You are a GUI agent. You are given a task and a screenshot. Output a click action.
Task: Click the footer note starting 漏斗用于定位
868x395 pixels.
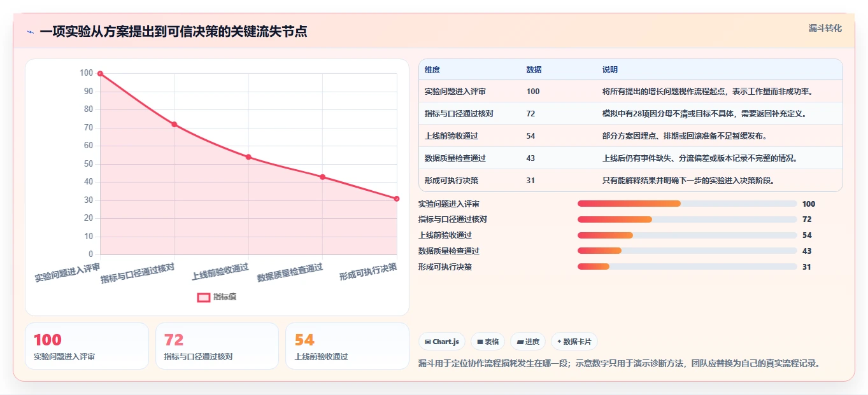pos(620,363)
